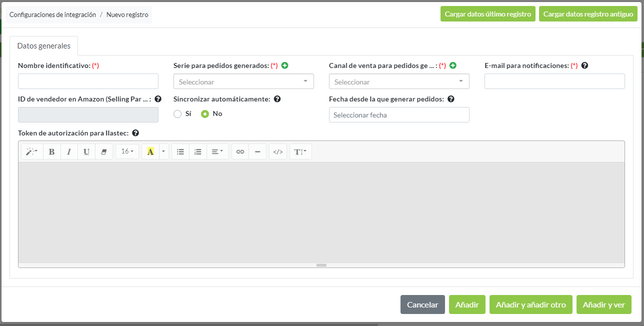Image resolution: width=644 pixels, height=326 pixels.
Task: Insert a numbered ordered list
Action: tap(197, 151)
